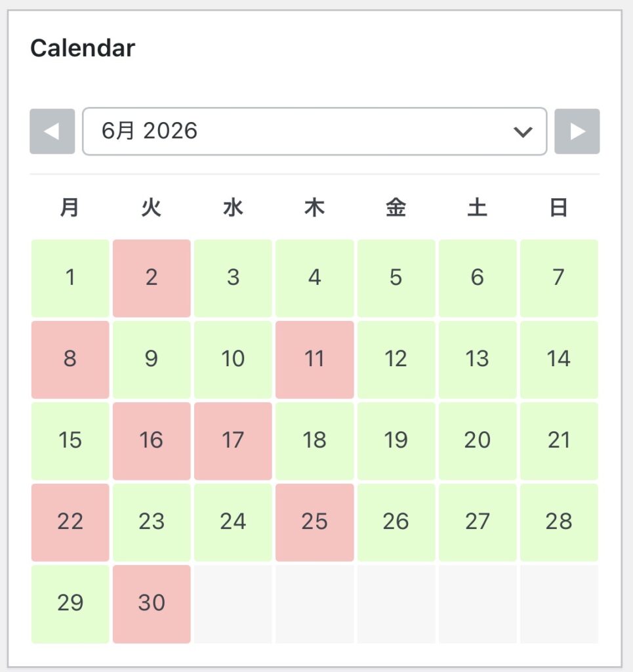Click the red date 11
This screenshot has height=672, width=633.
click(x=314, y=359)
